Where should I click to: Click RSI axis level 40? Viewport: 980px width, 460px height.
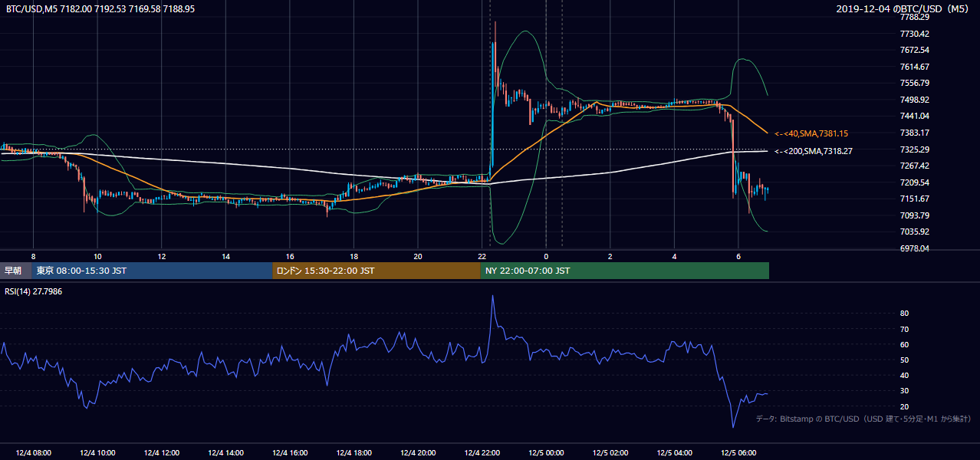(905, 375)
